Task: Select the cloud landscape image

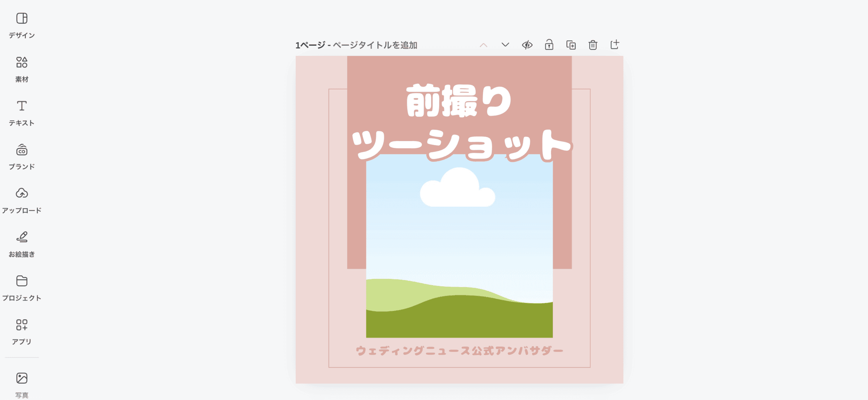Action: 459,246
